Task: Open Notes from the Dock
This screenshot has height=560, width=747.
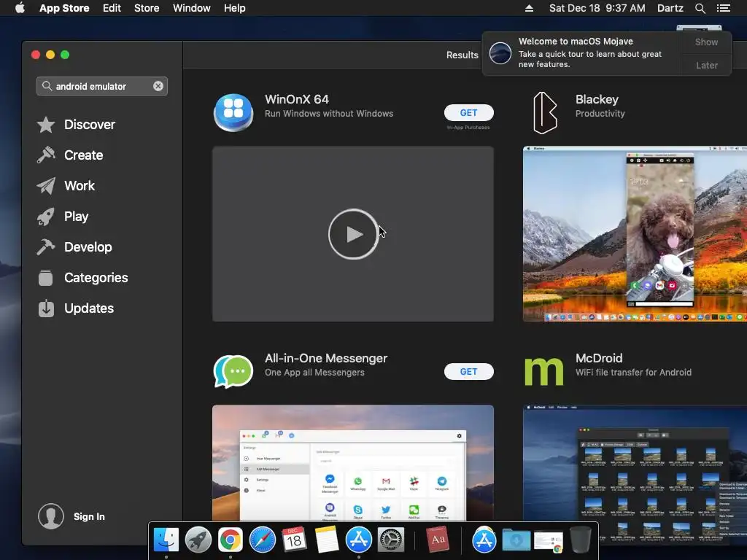Action: [x=326, y=540]
